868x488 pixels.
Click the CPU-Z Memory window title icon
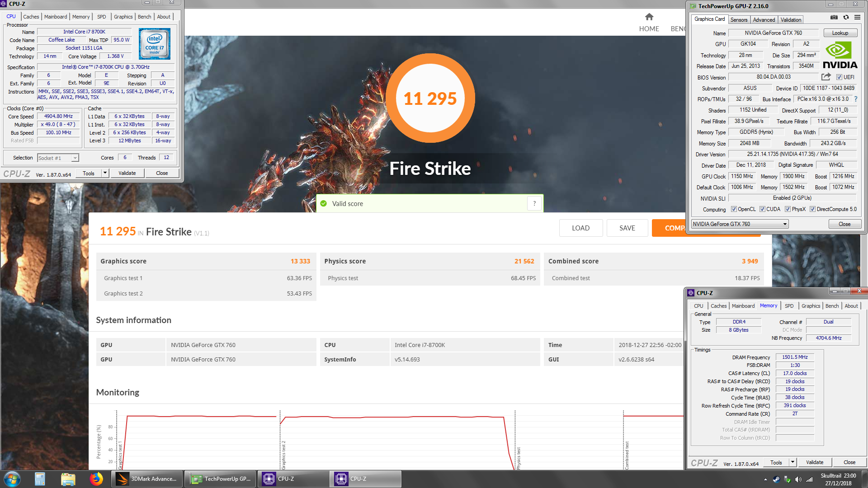(690, 293)
